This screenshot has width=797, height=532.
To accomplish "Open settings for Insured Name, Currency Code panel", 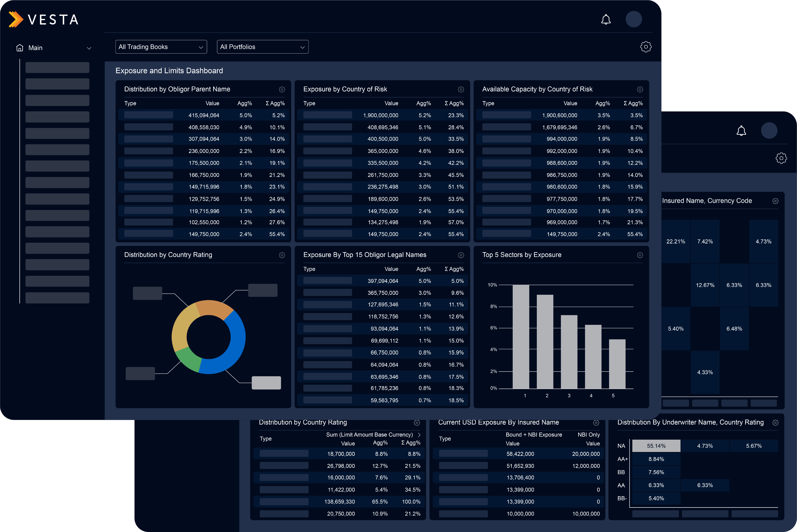I will [x=775, y=201].
